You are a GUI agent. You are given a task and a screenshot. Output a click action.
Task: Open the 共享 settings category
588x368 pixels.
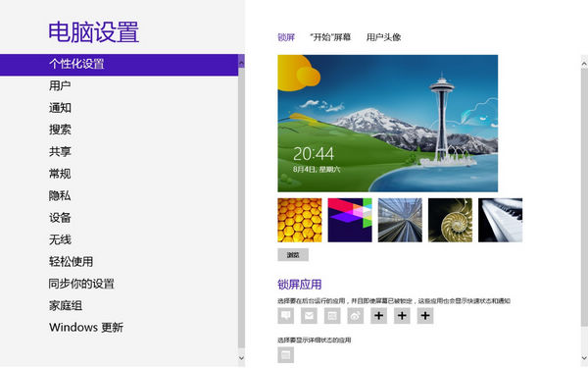coord(60,151)
